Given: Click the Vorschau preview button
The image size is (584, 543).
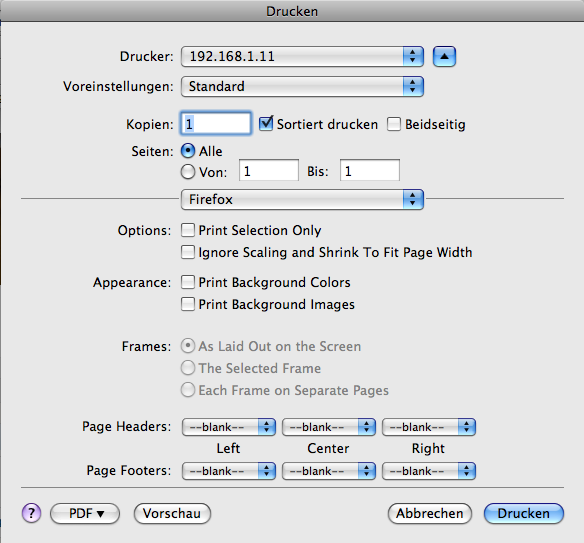Looking at the screenshot, I should [x=172, y=514].
